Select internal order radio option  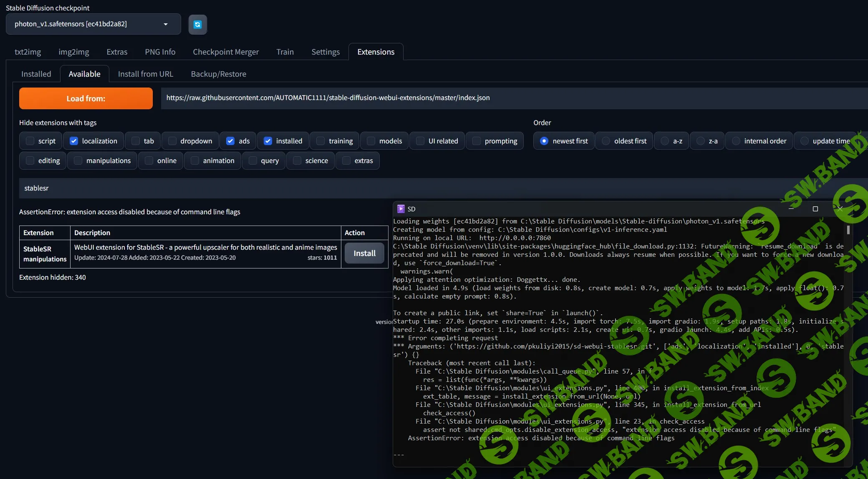pyautogui.click(x=736, y=141)
